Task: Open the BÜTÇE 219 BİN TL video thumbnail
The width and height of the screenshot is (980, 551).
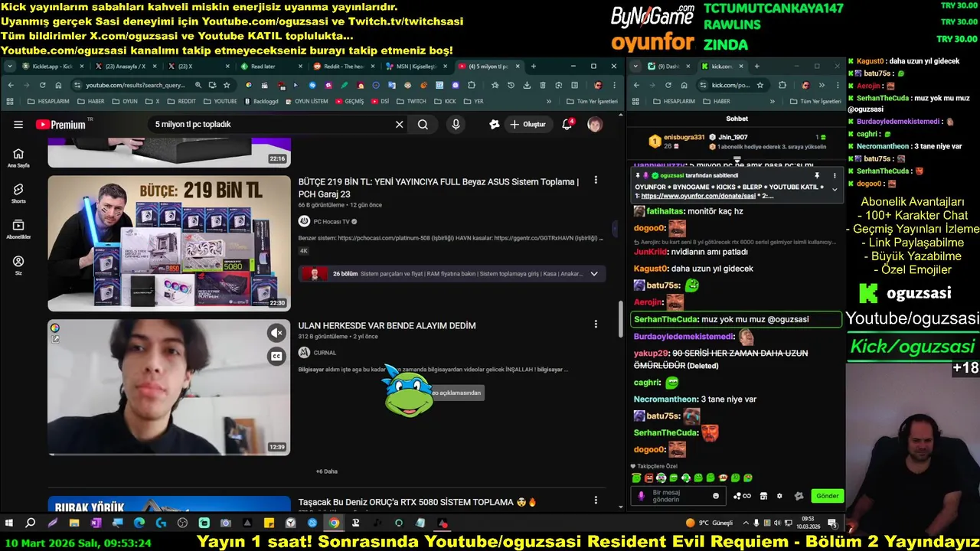Action: pos(169,243)
